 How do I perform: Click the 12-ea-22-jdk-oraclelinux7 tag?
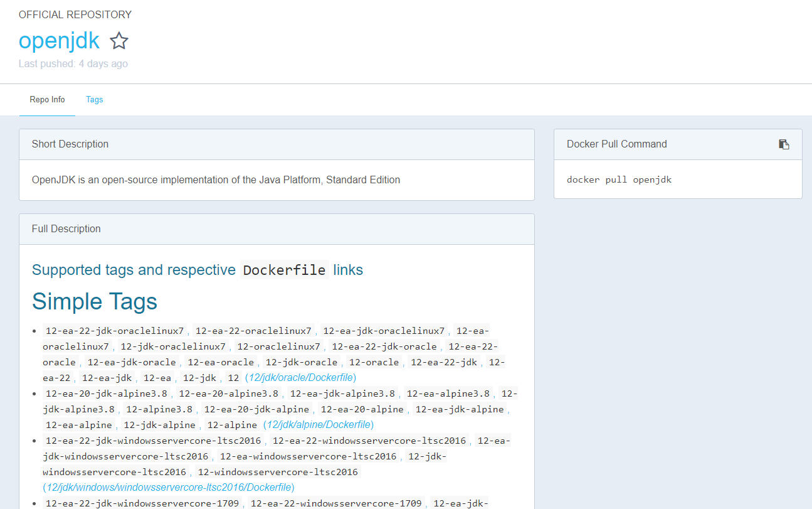point(115,331)
